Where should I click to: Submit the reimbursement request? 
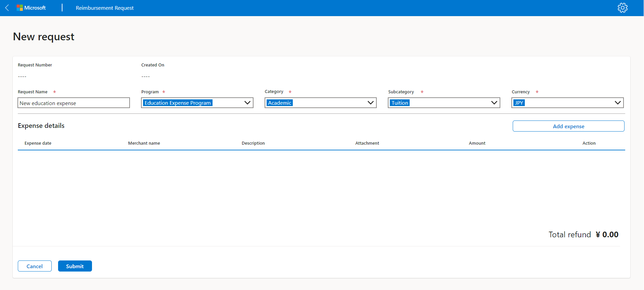click(x=75, y=266)
